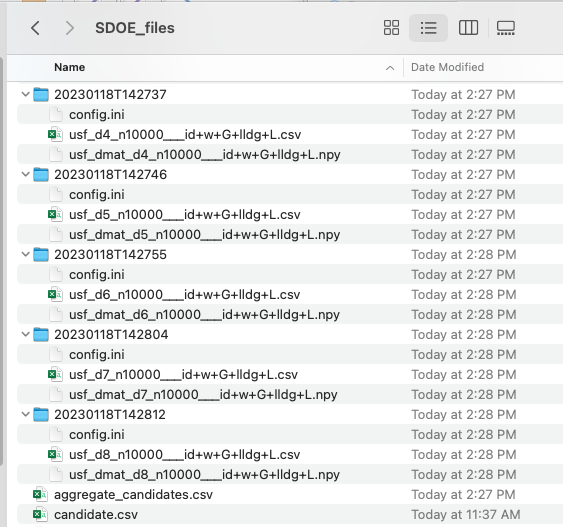Viewport: 563px width, 527px height.
Task: Go back using the left arrow
Action: pos(35,28)
